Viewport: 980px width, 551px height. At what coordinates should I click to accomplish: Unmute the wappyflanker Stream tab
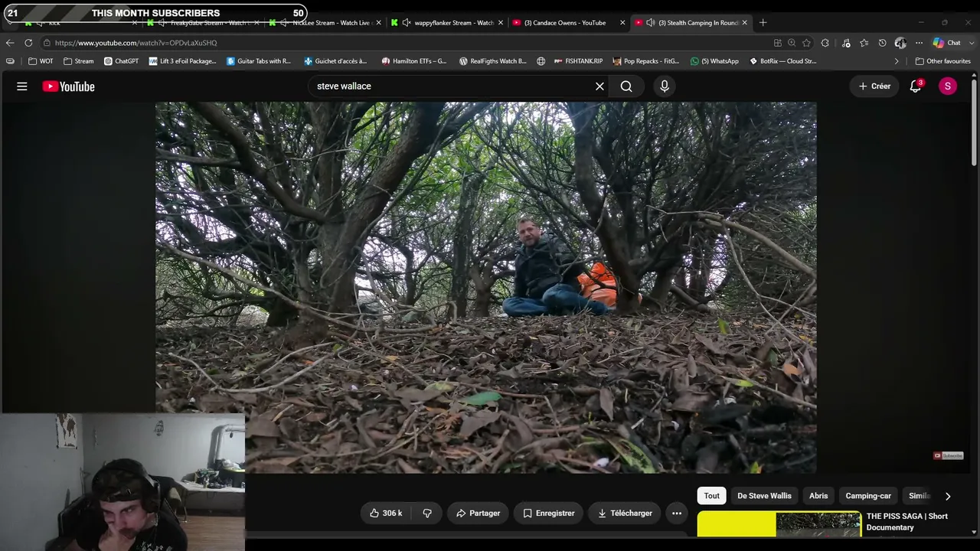(406, 23)
